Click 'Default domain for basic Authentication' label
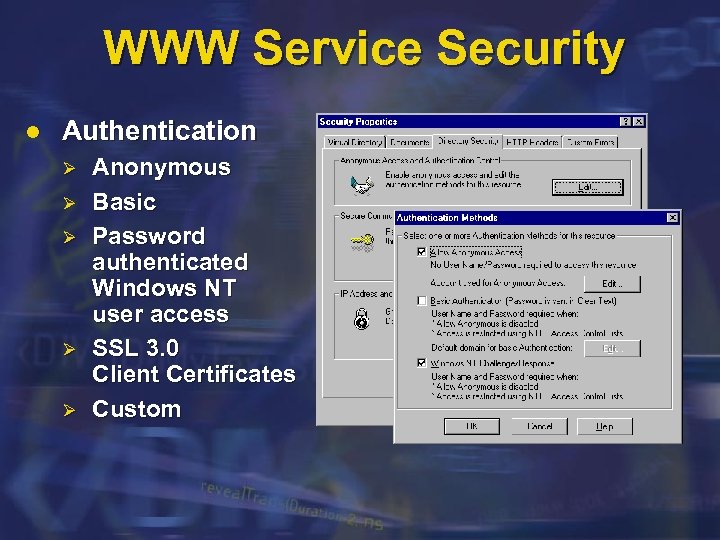 (502, 348)
